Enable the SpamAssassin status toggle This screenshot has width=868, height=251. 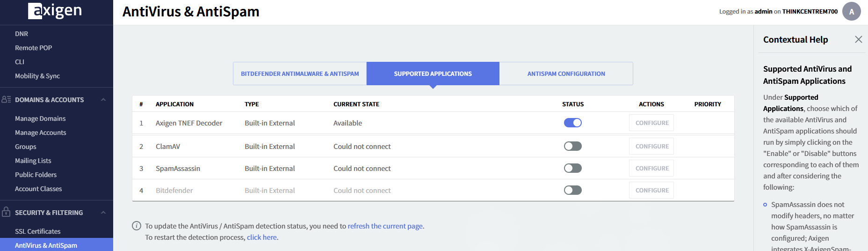pos(572,168)
